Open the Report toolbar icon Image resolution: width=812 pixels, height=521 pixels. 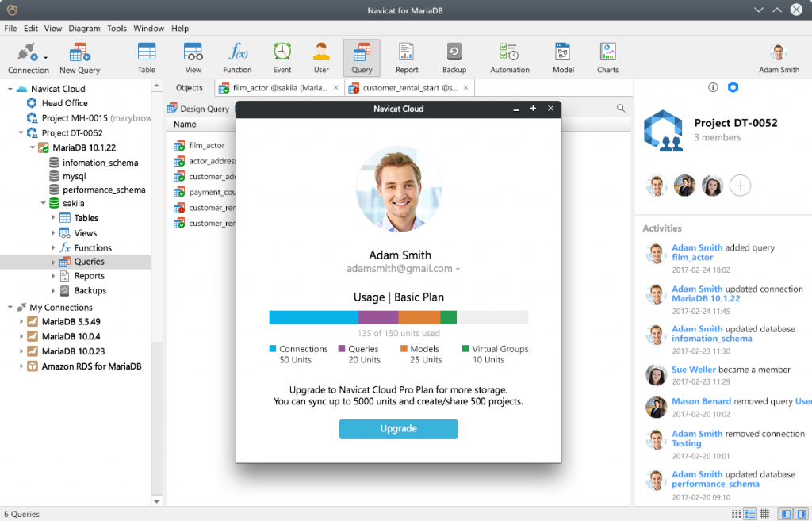tap(407, 57)
